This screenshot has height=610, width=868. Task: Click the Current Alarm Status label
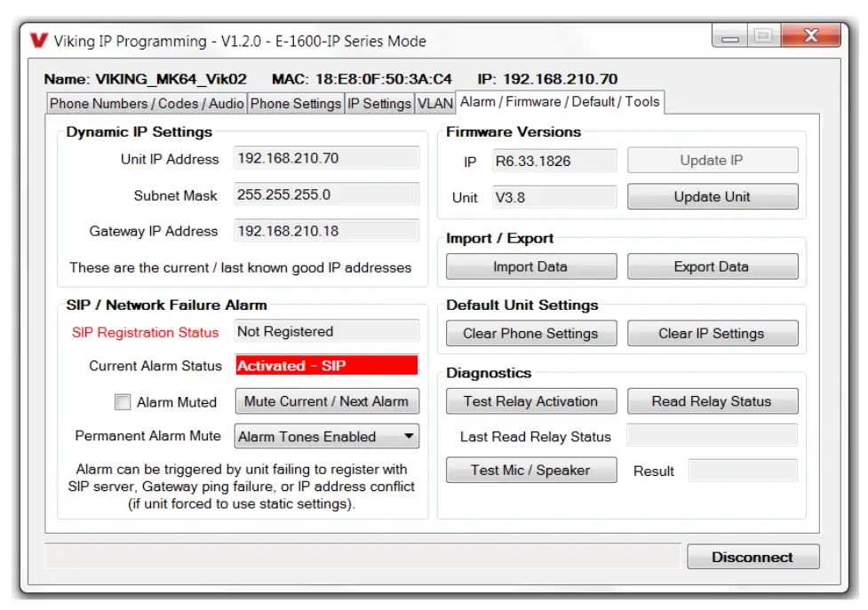pos(155,366)
